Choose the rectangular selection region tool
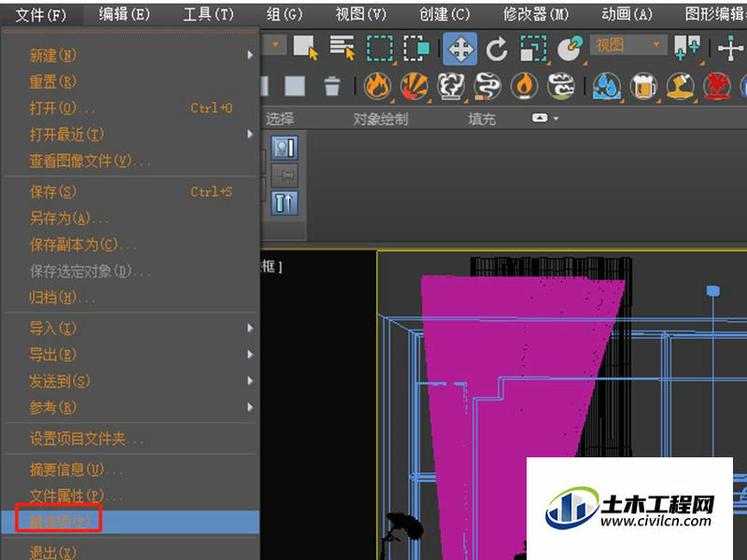The height and width of the screenshot is (560, 747). pos(380,49)
